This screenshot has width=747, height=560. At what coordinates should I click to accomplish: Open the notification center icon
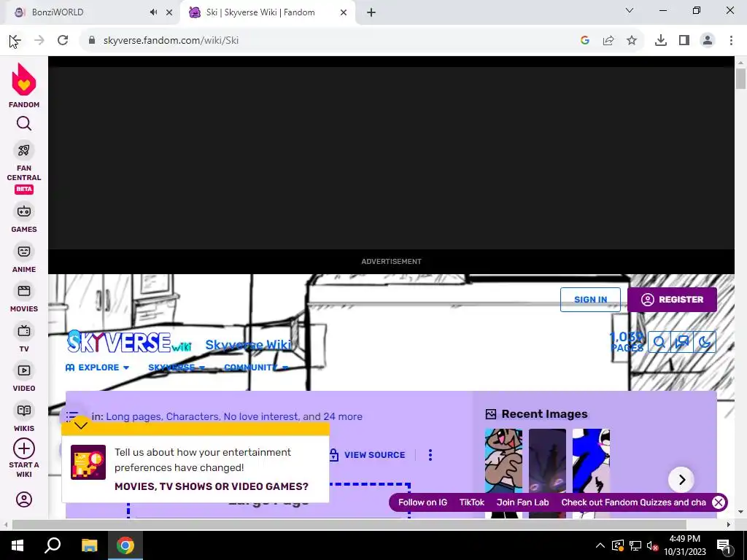click(x=723, y=545)
